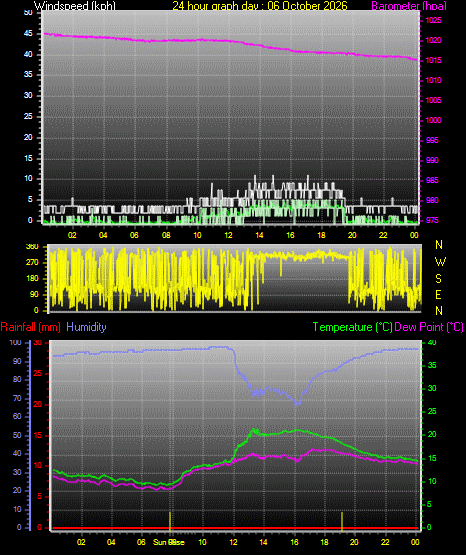Click the "Windspeed (kph)" axis title
The image size is (466, 555).
coord(75,5)
